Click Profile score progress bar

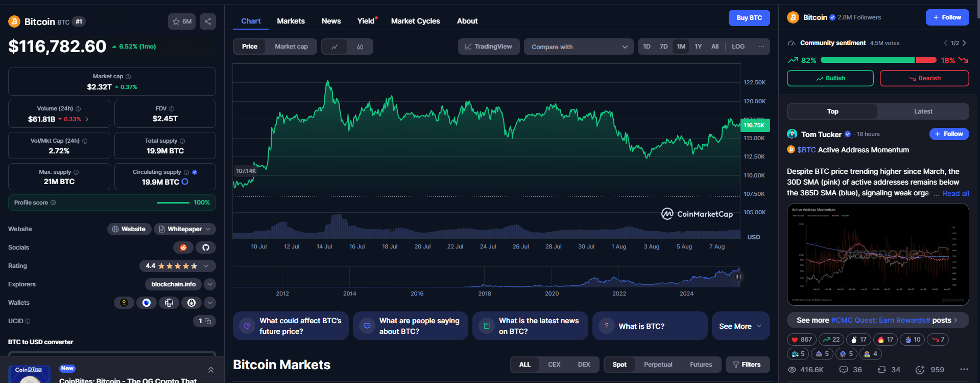pos(173,202)
